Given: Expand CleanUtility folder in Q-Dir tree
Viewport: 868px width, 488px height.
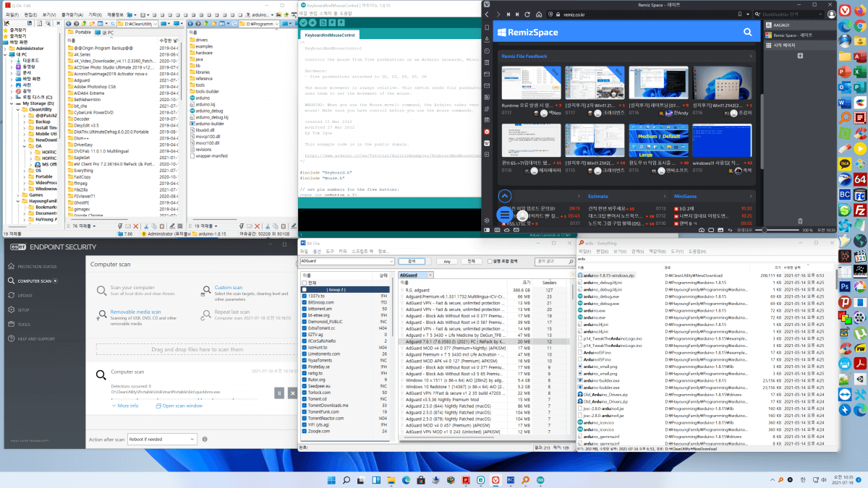Looking at the screenshot, I should tap(17, 109).
